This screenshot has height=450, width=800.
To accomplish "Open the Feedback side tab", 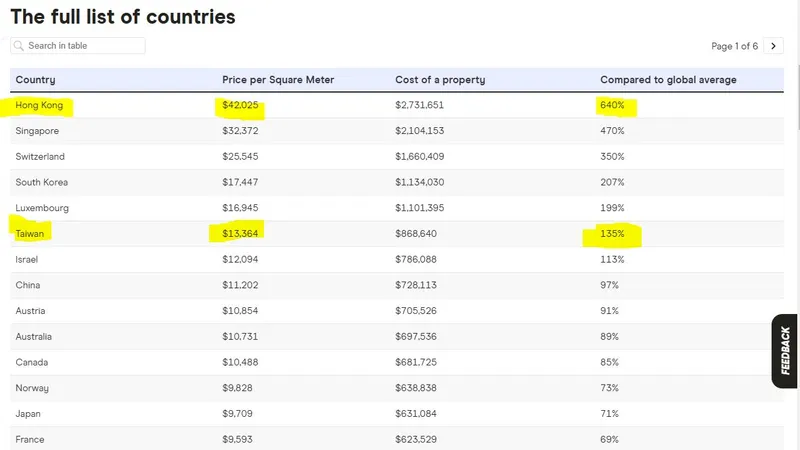I will pos(785,351).
